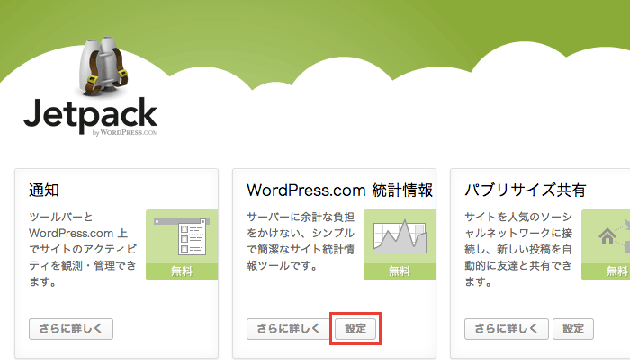The height and width of the screenshot is (364, 630).
Task: Click the stats description starting サーバーに余計な負担
Action: (301, 241)
